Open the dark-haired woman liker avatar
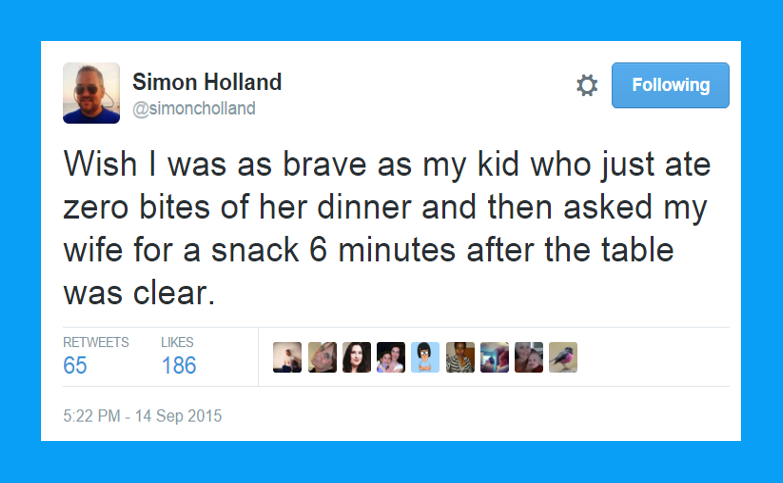Image resolution: width=783 pixels, height=483 pixels. [x=356, y=357]
